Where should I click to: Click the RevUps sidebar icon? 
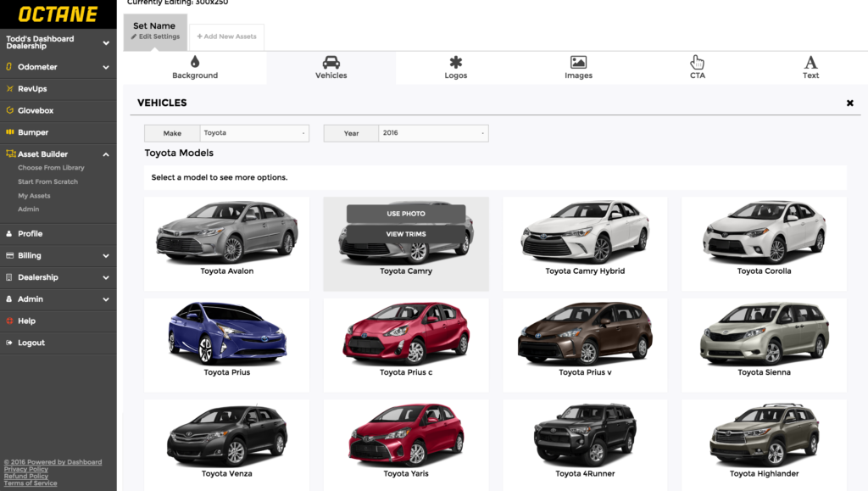coord(9,88)
